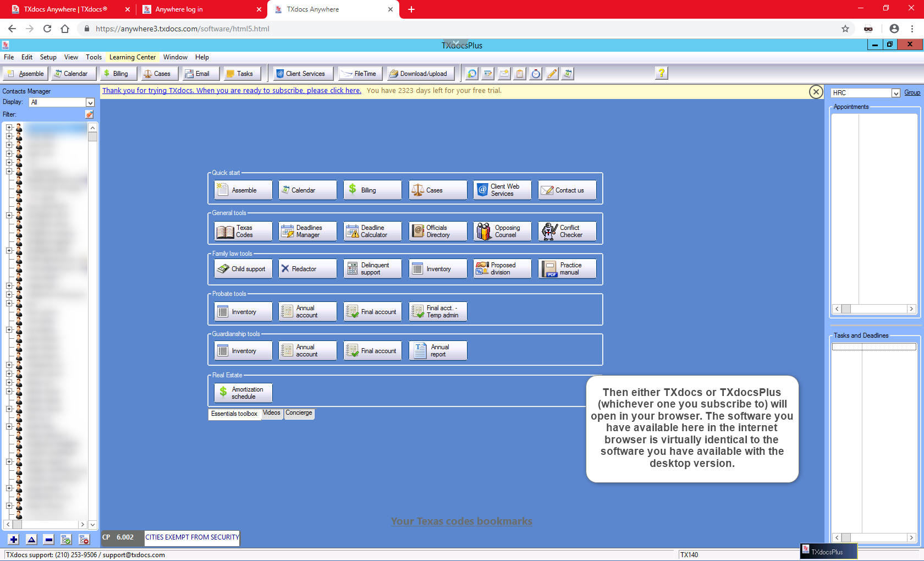Click the envelope new mail icon
Viewport: 924px width, 561px height.
[504, 73]
